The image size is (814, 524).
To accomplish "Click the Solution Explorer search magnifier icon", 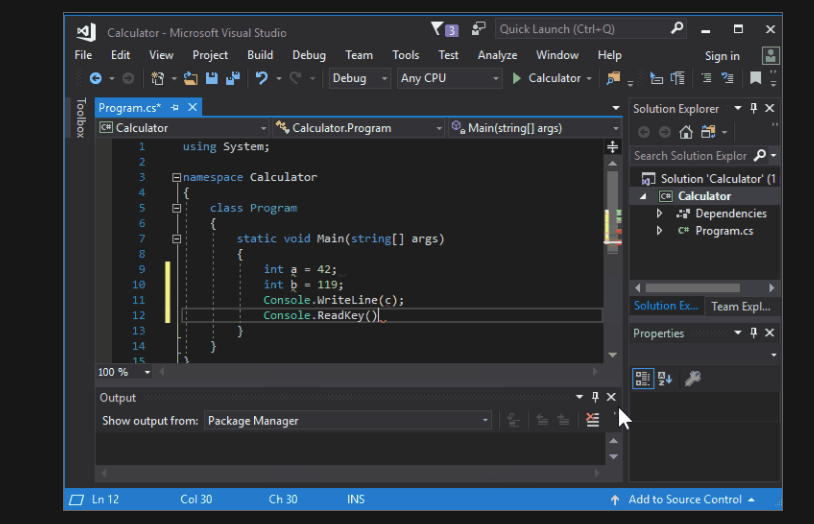I will 759,155.
